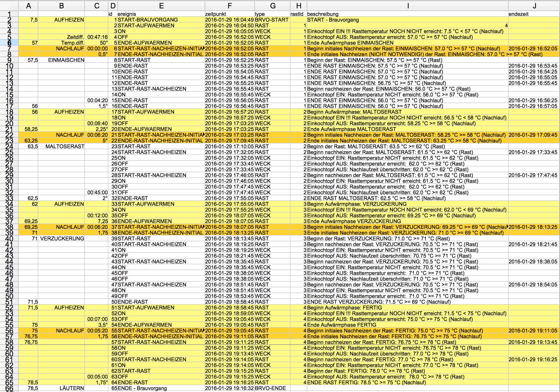The height and width of the screenshot is (392, 560).
Task: Select the 2,25° temperature difference cell
Action: pos(97,129)
